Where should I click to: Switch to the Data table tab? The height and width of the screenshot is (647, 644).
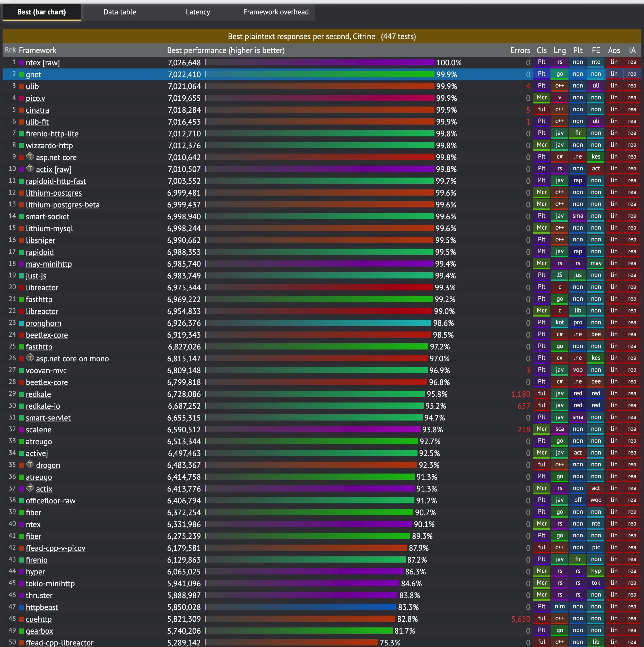click(x=119, y=12)
